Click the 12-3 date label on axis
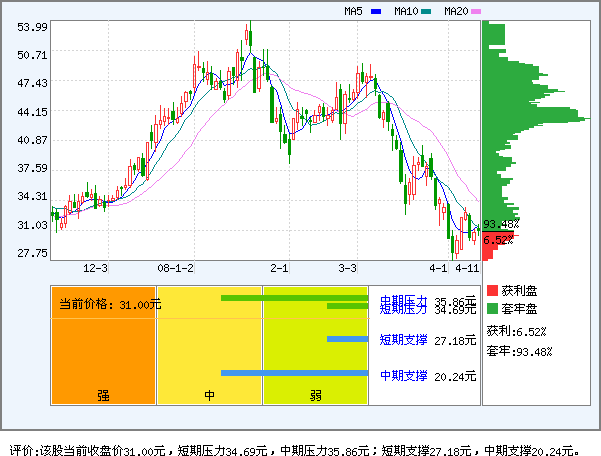 tap(96, 269)
